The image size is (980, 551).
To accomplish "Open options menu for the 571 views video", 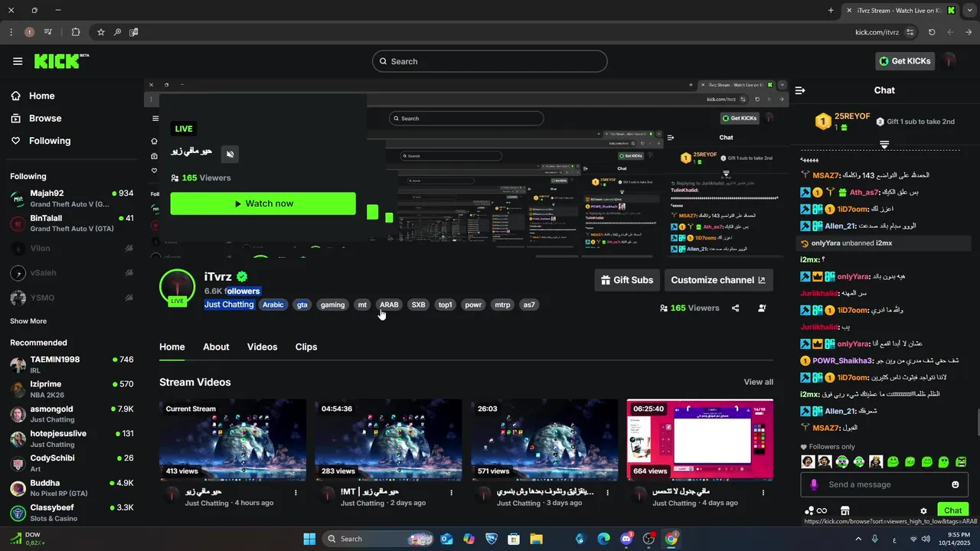I will [607, 493].
